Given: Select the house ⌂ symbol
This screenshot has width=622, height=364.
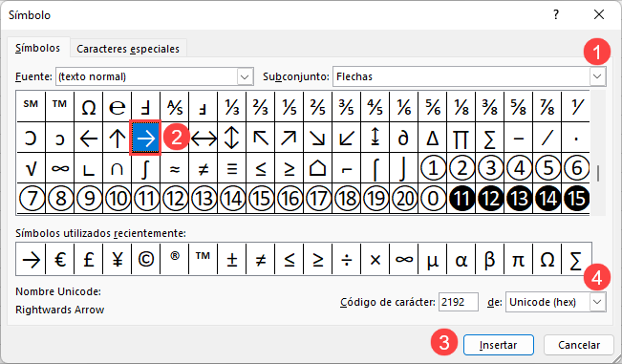Looking at the screenshot, I should click(x=318, y=168).
